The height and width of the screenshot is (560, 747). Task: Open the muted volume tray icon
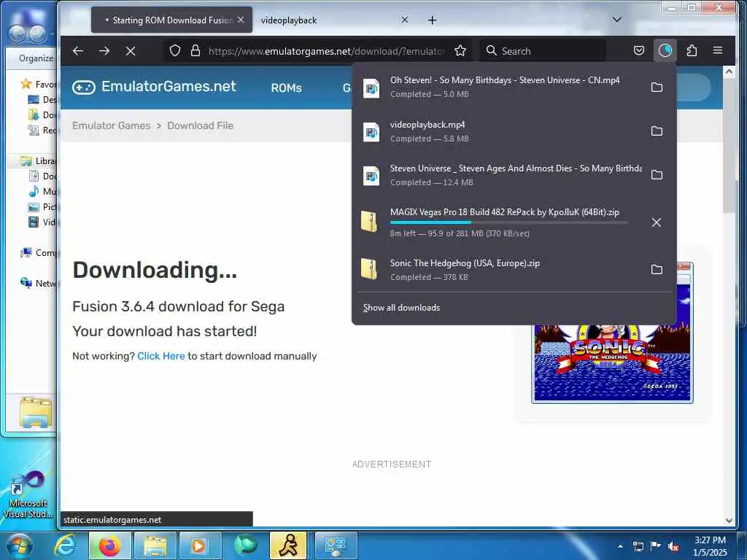pos(673,546)
